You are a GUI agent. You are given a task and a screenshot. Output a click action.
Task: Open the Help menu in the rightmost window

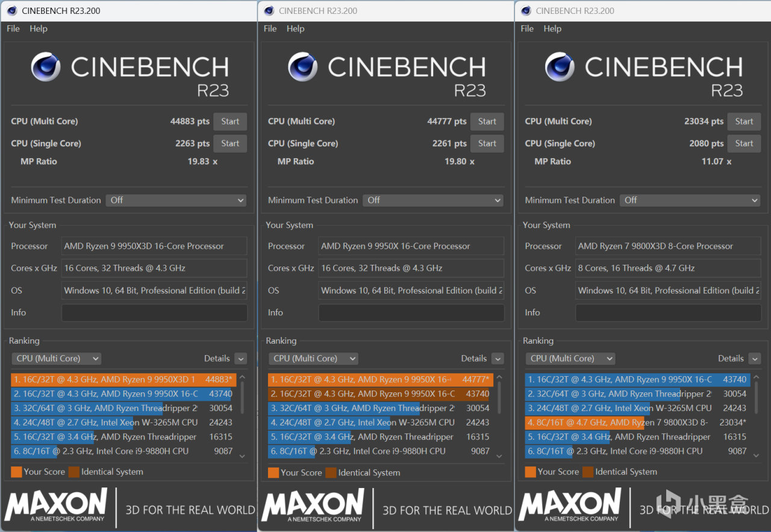point(552,29)
